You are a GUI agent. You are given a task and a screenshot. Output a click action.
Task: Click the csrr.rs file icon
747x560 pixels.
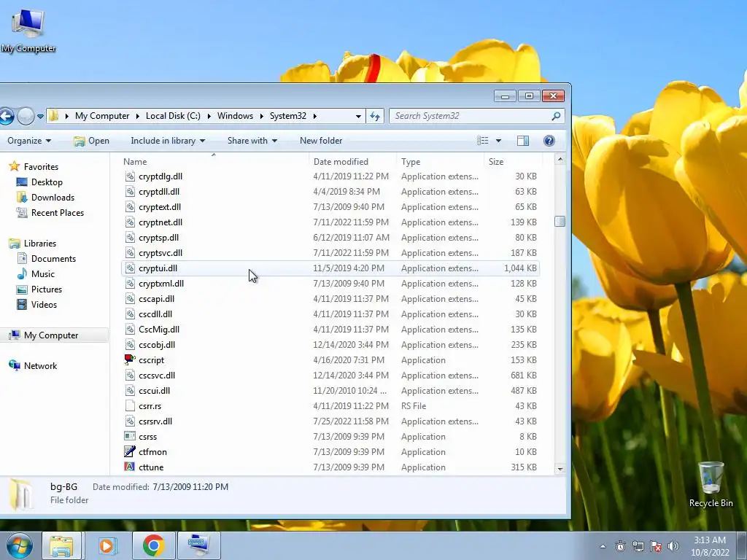(x=130, y=405)
